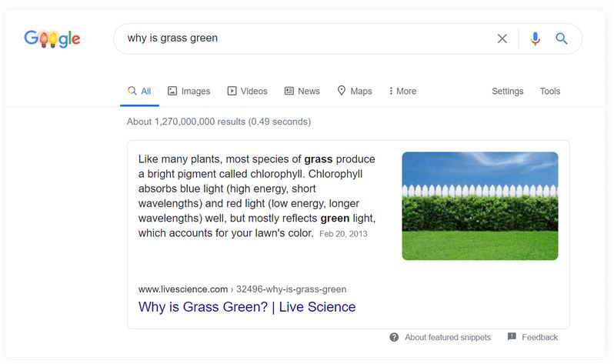Clear the search box with the X icon
The width and height of the screenshot is (614, 364).
coord(502,38)
